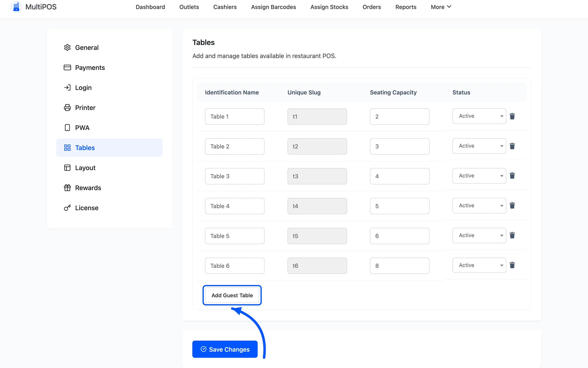Click the Payments card icon
Image resolution: width=588 pixels, height=368 pixels.
pos(67,67)
